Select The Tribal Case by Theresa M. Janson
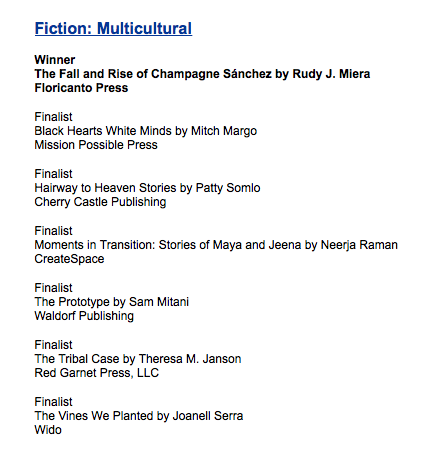The width and height of the screenshot is (432, 458). (138, 359)
